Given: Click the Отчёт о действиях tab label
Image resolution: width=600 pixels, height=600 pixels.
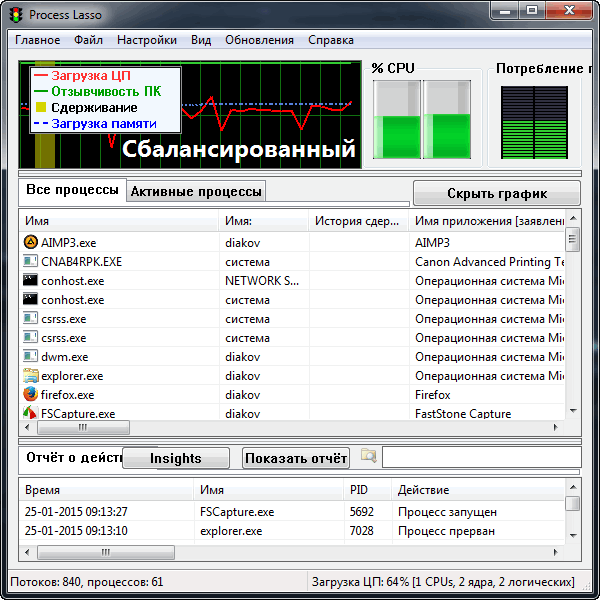Looking at the screenshot, I should click(x=74, y=457).
